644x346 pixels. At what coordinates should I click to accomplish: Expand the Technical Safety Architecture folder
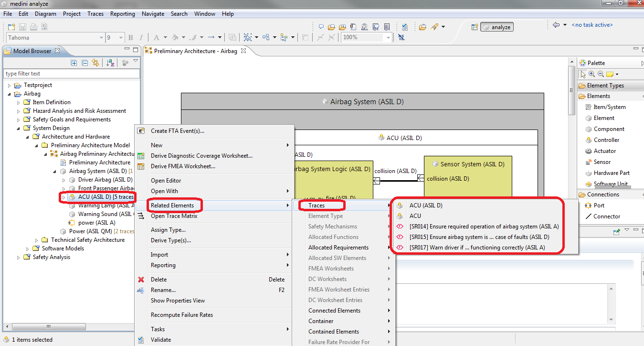37,240
